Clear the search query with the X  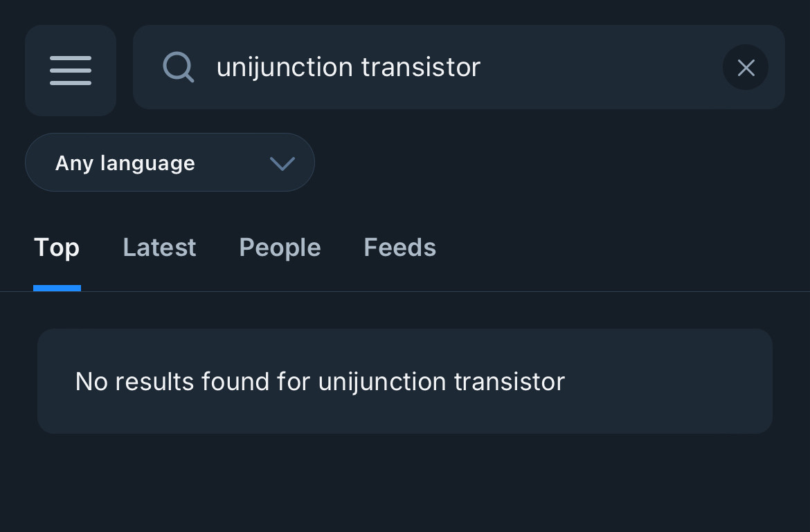(746, 67)
